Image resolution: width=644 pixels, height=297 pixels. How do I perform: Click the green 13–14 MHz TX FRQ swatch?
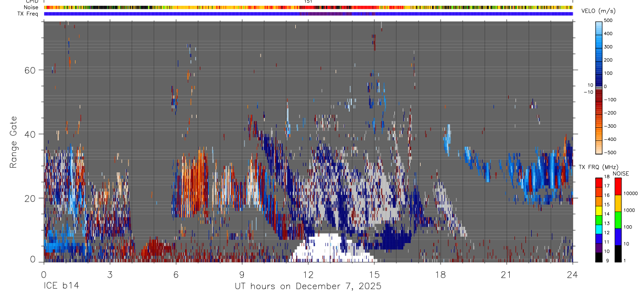tap(599, 219)
